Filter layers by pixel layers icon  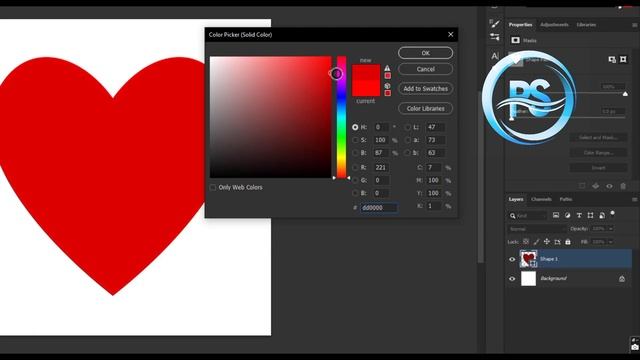point(556,215)
